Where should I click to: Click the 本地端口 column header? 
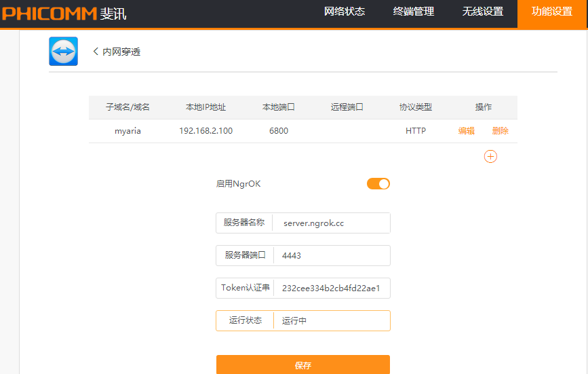[279, 107]
